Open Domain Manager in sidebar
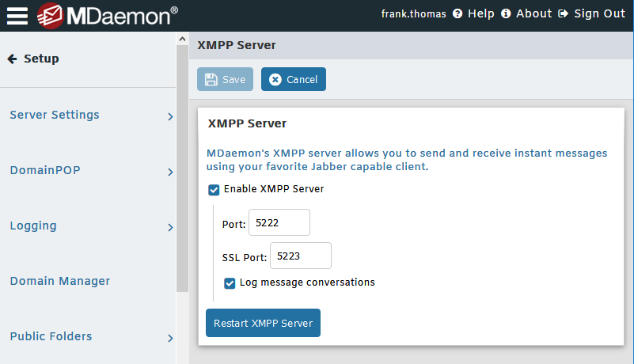 coord(60,281)
